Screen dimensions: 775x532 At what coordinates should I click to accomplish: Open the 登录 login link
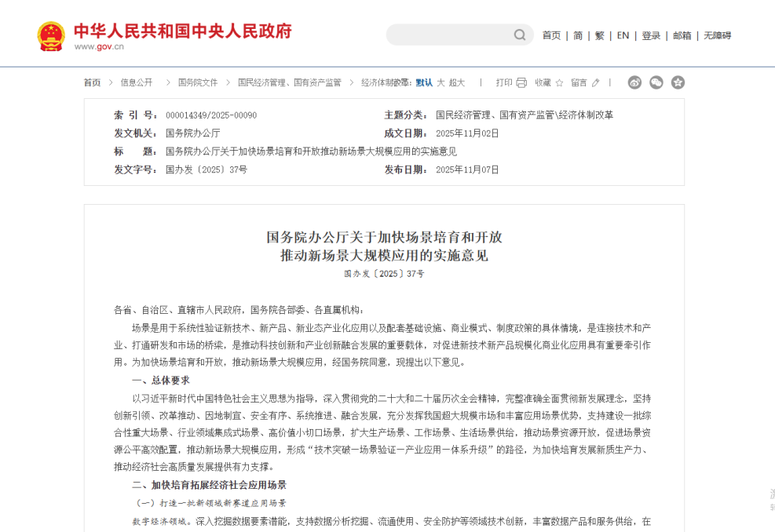tap(651, 35)
